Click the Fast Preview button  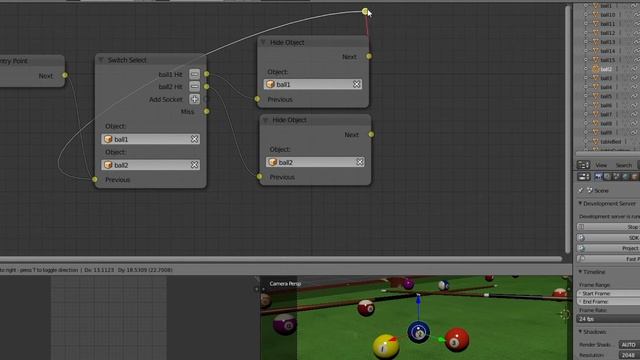coord(608,259)
